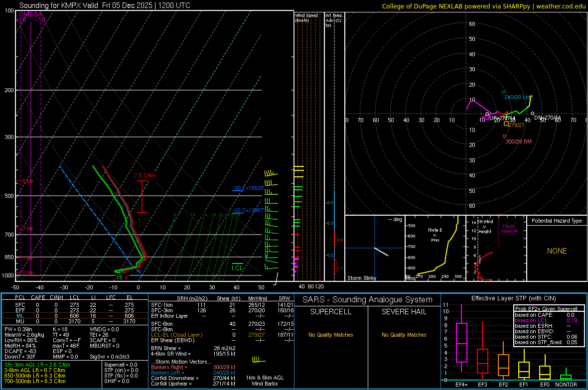Click the Corfidi DN white circle marker
The width and height of the screenshot is (588, 390).
tap(533, 113)
